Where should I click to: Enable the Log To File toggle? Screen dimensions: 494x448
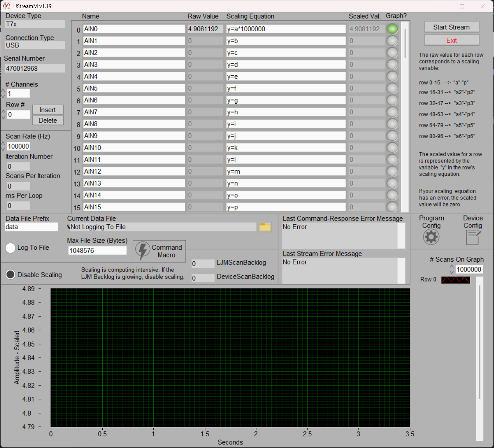coord(11,248)
